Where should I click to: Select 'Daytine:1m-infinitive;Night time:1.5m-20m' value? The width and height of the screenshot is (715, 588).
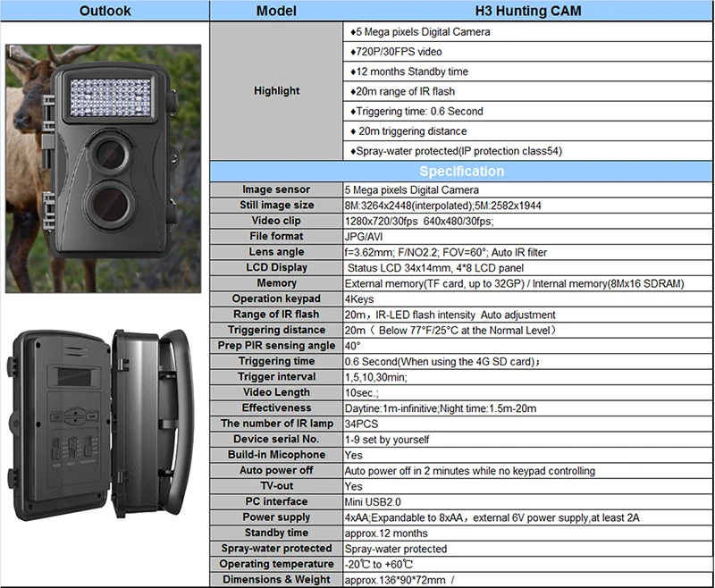pos(441,408)
